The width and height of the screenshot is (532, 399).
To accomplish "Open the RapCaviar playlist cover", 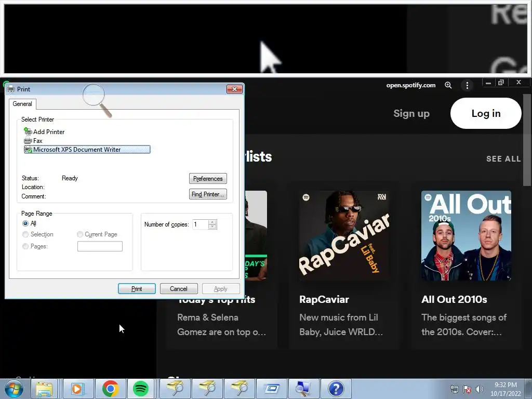I will [344, 235].
